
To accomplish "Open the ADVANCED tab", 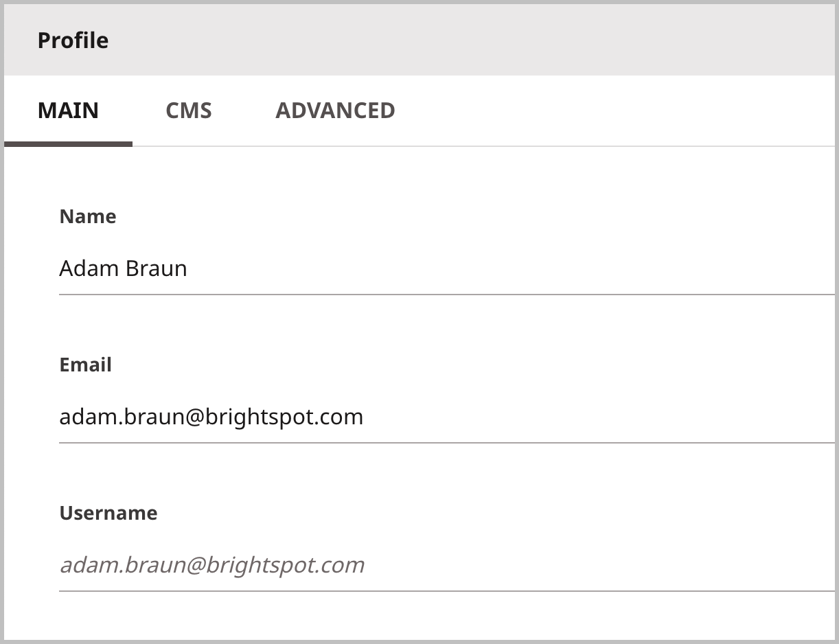I will pyautogui.click(x=335, y=111).
